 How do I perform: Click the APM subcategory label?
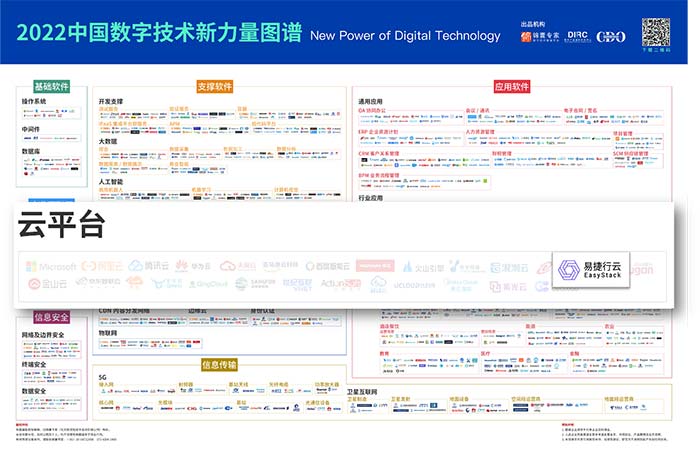coord(174,124)
